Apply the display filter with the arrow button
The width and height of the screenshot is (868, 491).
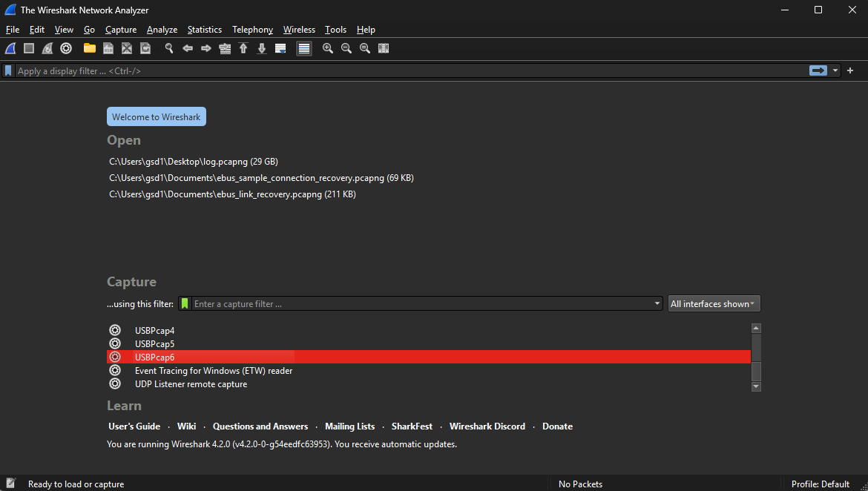(818, 71)
